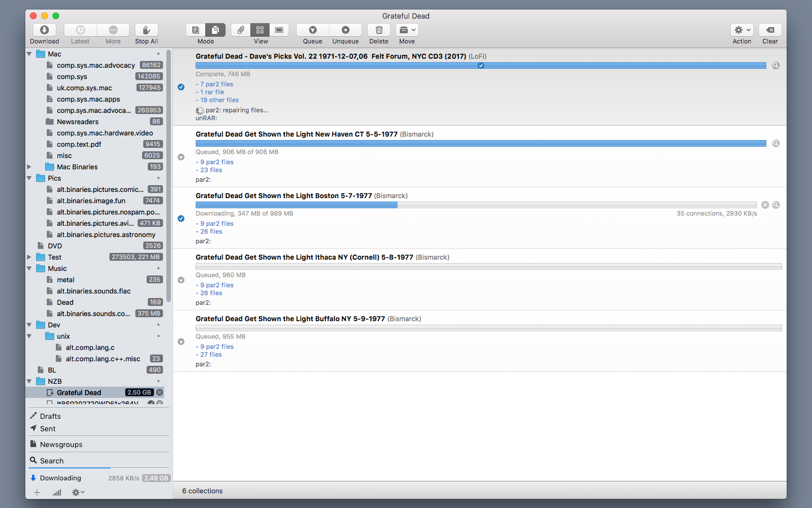Toggle the queue check for New Haven CT 5-5-1977
Viewport: 812px width, 508px height.
point(181,157)
